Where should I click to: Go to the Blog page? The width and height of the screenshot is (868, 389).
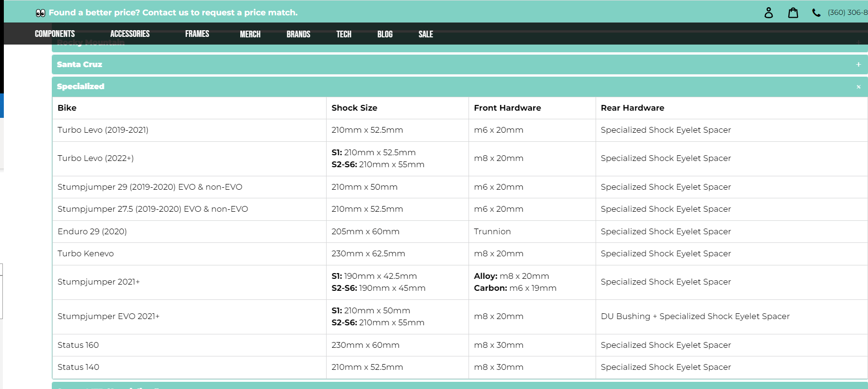tap(385, 34)
